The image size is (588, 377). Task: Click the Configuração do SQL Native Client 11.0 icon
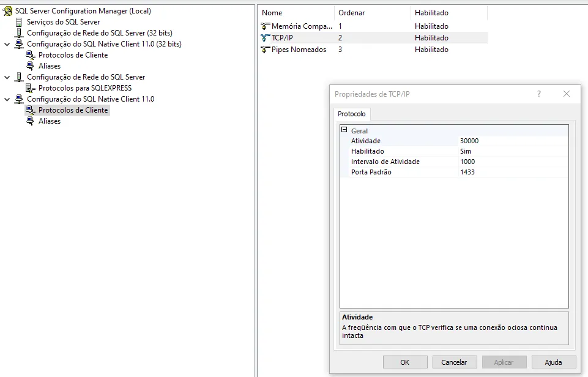click(19, 99)
